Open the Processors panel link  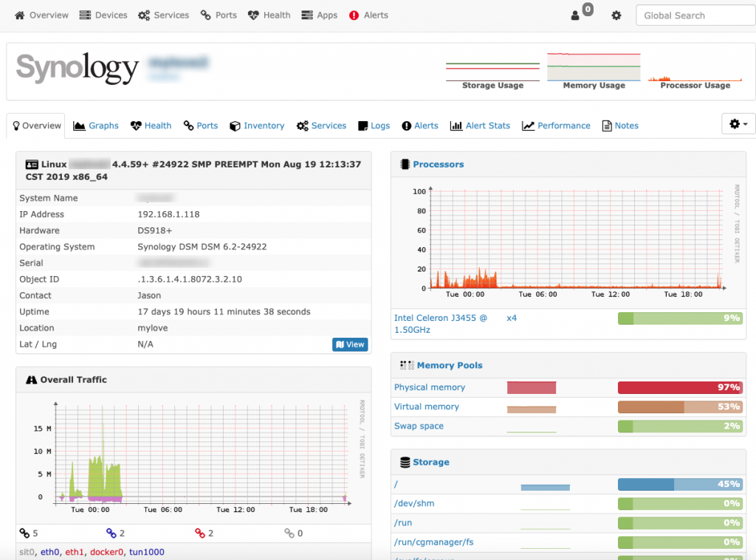tap(439, 165)
